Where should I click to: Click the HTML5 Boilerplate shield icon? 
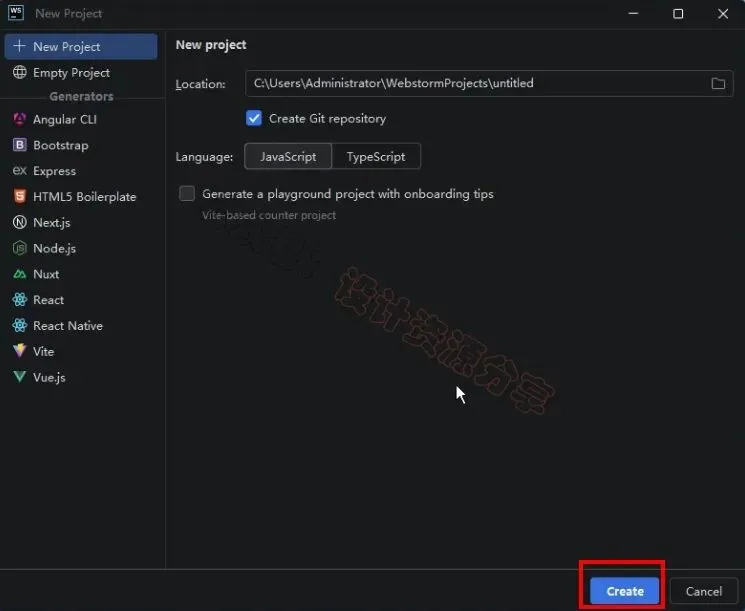coord(19,196)
